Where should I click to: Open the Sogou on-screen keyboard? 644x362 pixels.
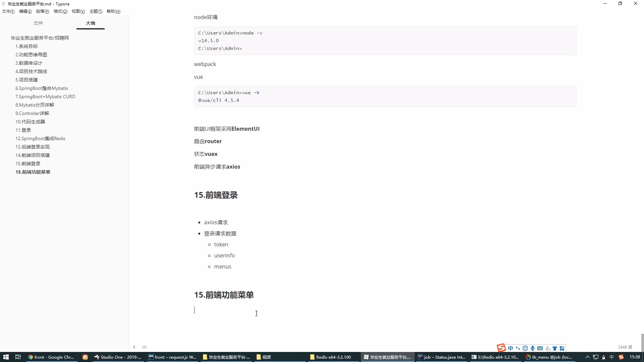point(540,349)
